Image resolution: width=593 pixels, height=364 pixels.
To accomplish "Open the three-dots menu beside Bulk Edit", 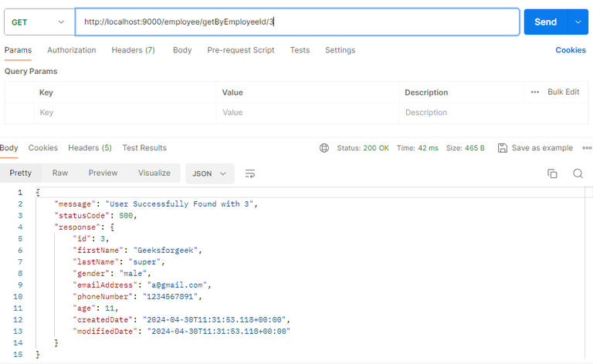I will coord(535,92).
